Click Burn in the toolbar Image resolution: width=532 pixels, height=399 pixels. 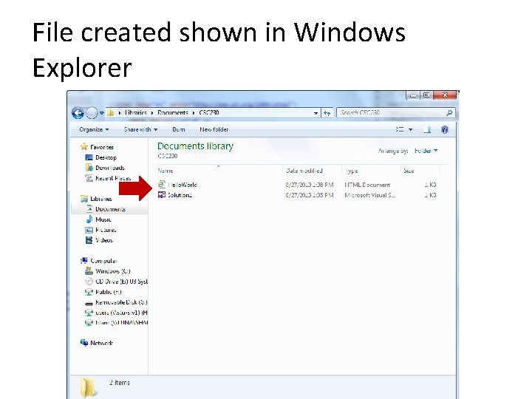click(x=179, y=129)
